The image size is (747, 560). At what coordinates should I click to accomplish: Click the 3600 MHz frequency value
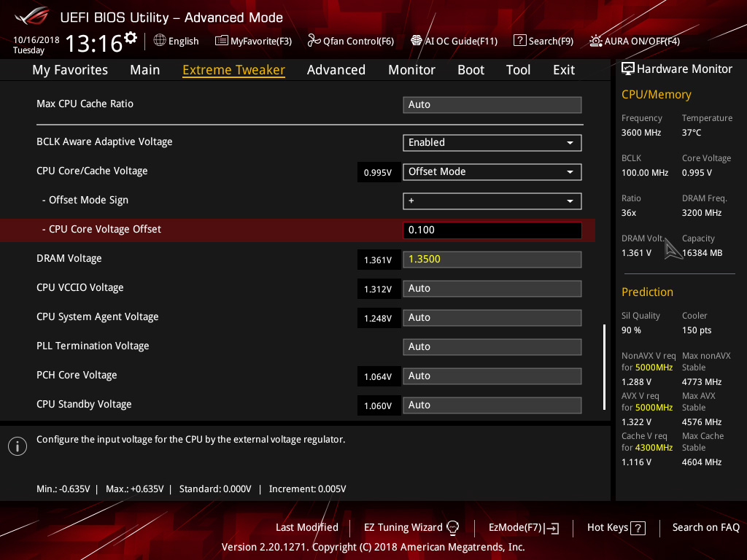coord(640,133)
